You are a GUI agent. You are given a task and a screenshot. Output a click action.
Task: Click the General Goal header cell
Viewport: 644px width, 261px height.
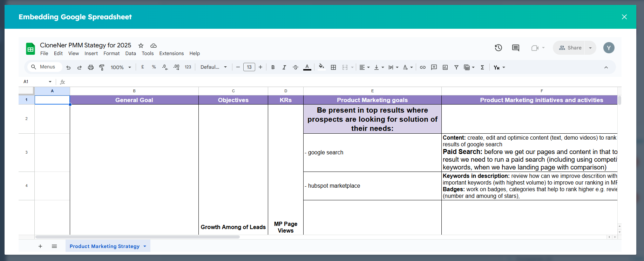[134, 100]
